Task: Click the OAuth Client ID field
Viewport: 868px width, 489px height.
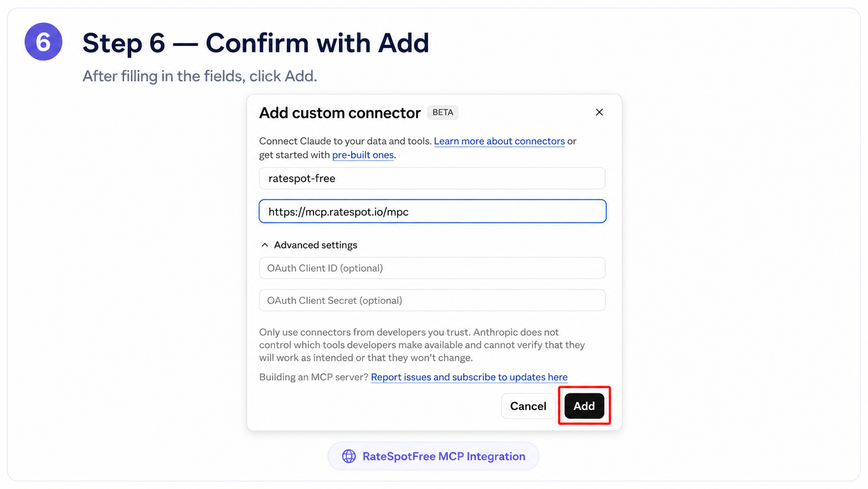Action: (x=432, y=268)
